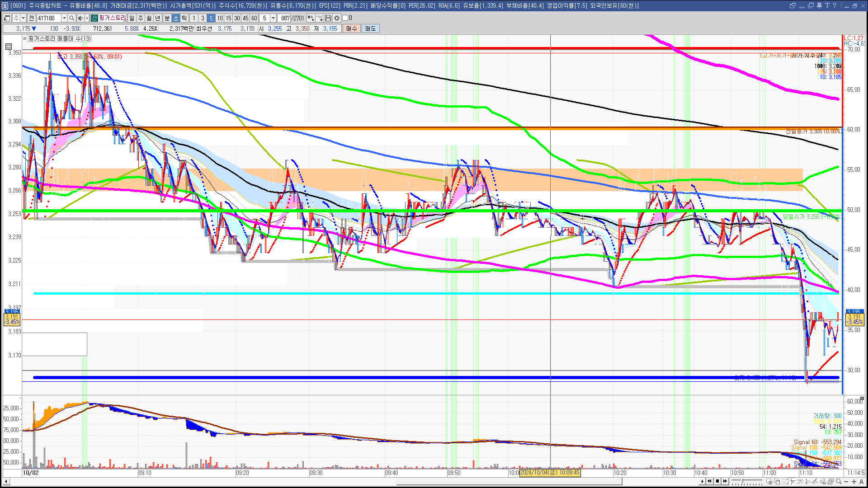Open the chart settings gear icon
This screenshot has width=868, height=488.
click(337, 18)
